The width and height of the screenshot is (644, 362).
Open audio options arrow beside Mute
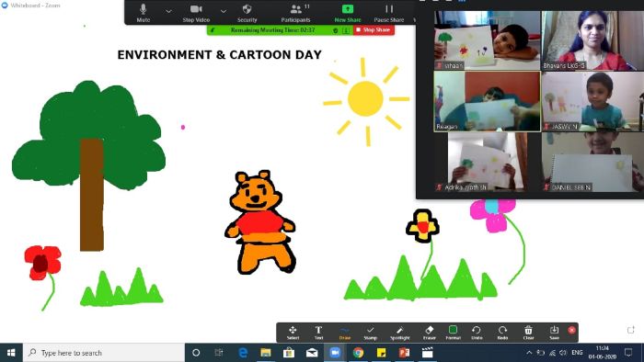pyautogui.click(x=168, y=11)
